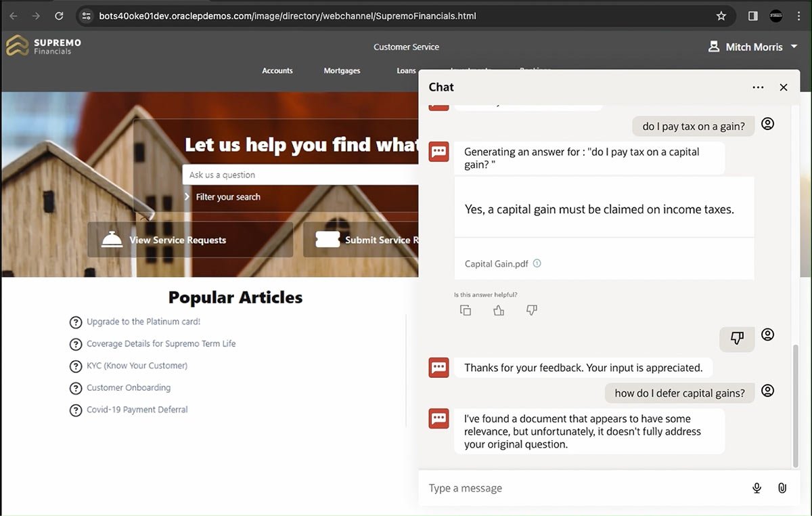This screenshot has height=516, width=812.
Task: Click the attachment paperclip icon
Action: (782, 488)
